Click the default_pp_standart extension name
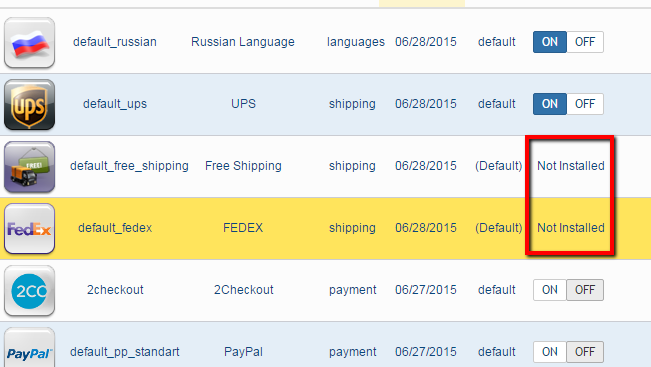Image resolution: width=651 pixels, height=367 pixels. pos(125,352)
